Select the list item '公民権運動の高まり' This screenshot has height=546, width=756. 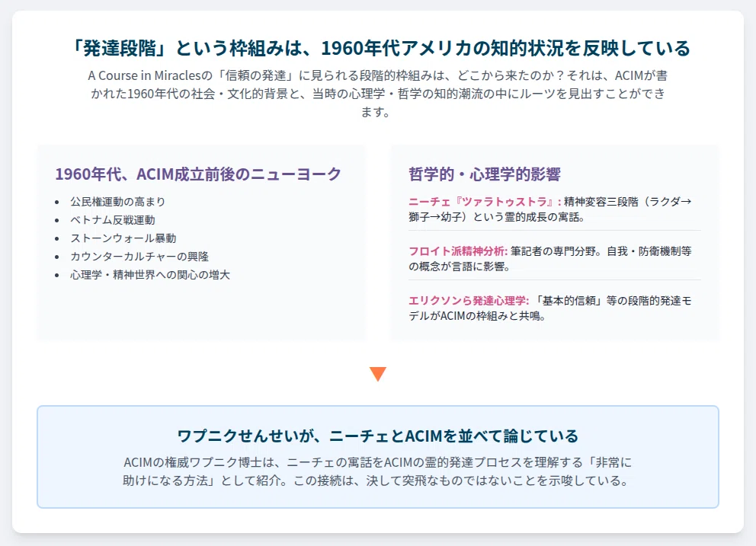118,202
